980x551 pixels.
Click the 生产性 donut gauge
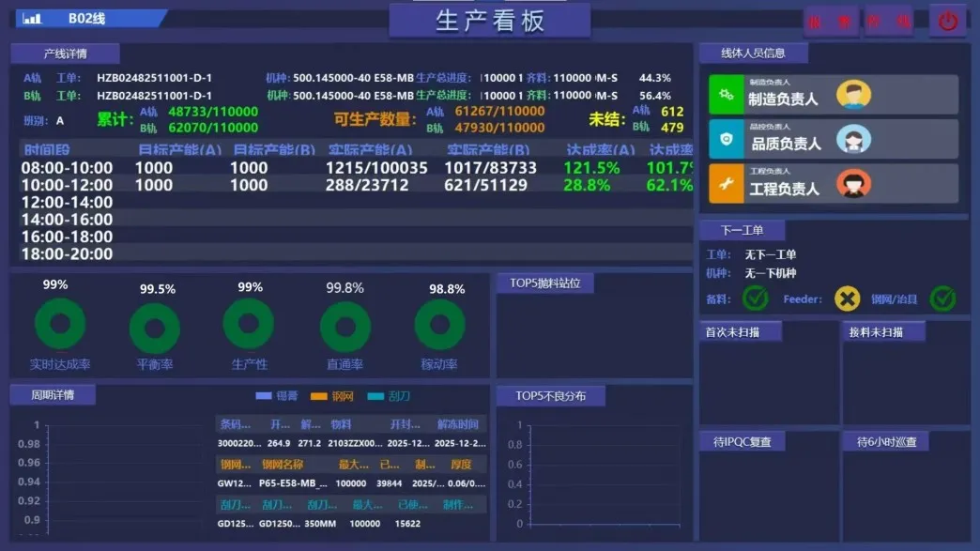[249, 324]
